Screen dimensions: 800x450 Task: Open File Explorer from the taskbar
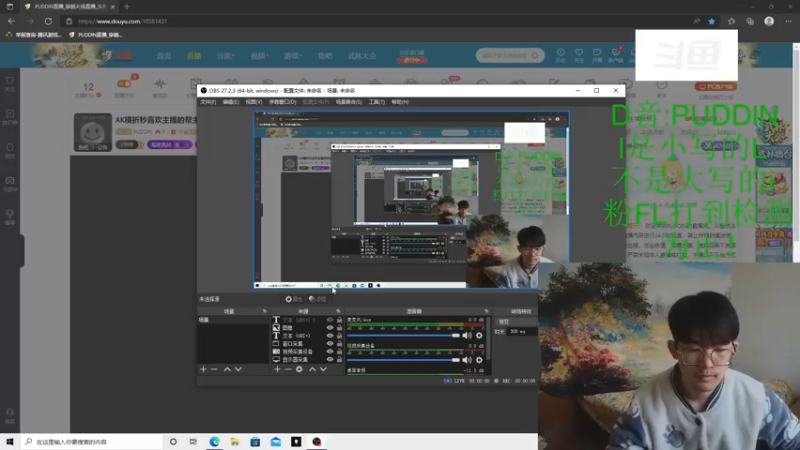235,442
